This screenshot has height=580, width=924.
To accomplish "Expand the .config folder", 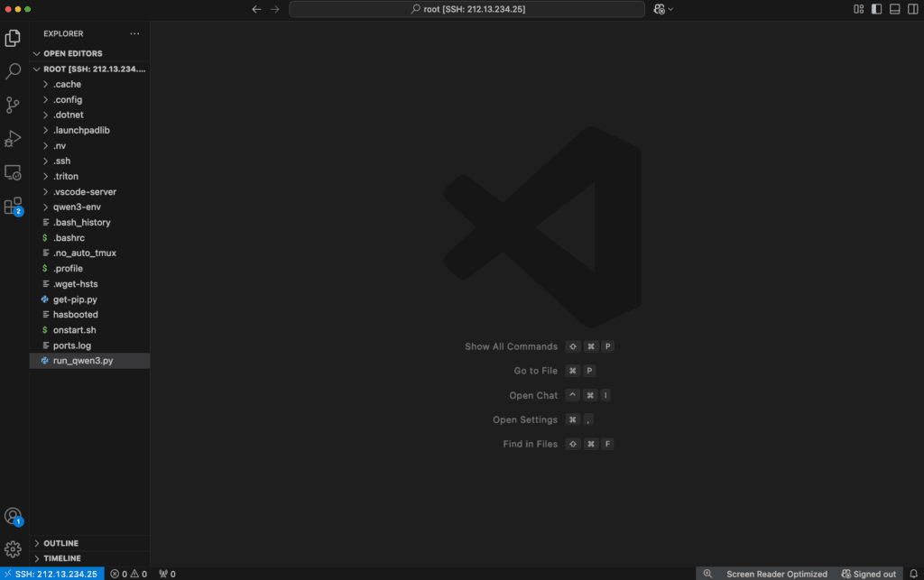I will (89, 99).
